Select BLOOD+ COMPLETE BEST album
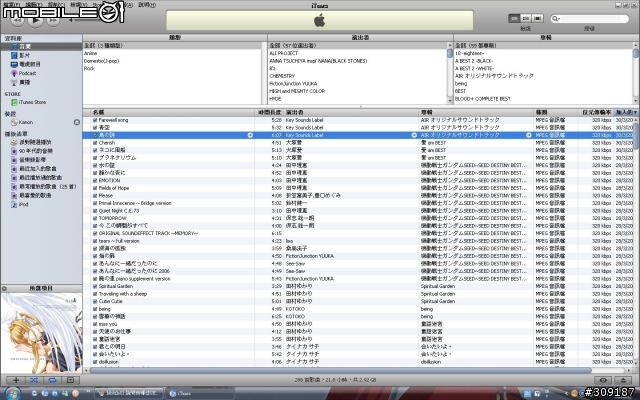The width and height of the screenshot is (640, 400). [482, 99]
